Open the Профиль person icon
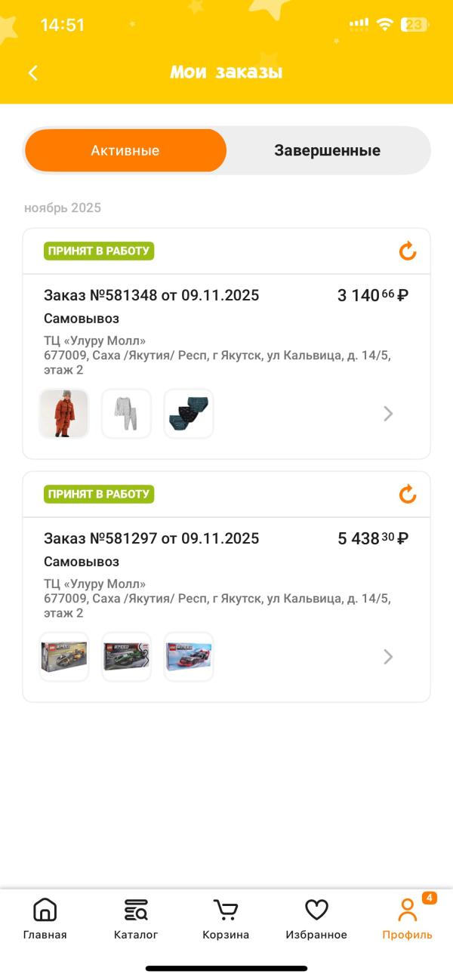This screenshot has height=980, width=453. pos(407,911)
